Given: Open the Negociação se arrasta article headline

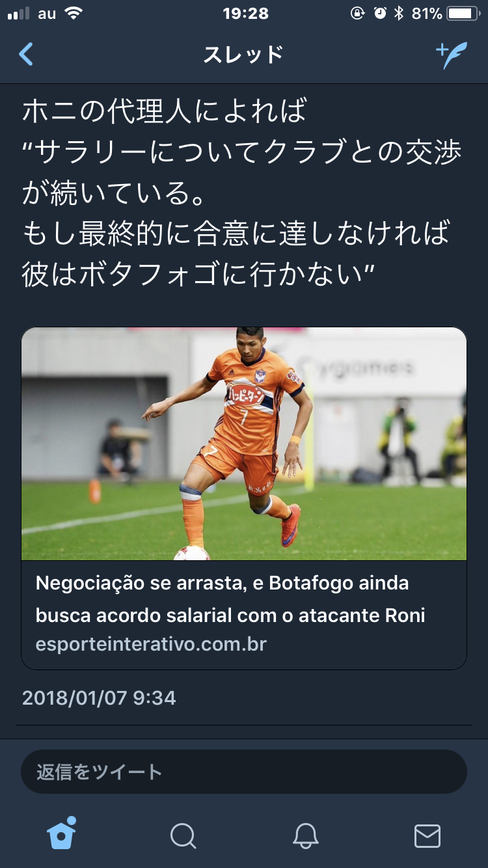Looking at the screenshot, I should [x=230, y=599].
